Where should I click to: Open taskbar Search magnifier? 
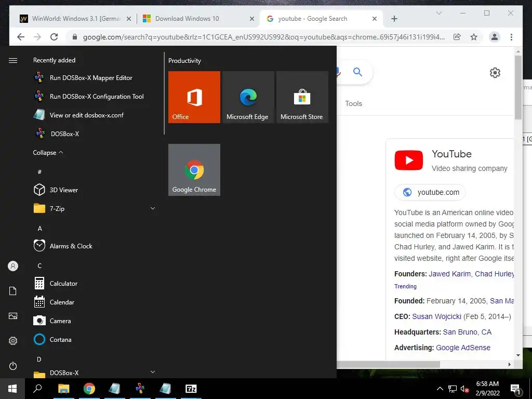[37, 389]
